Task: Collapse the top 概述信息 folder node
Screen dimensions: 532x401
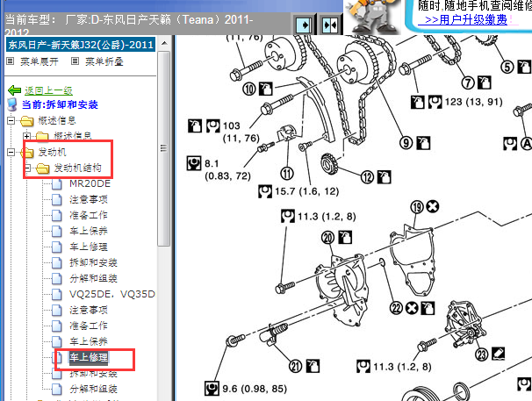Action: point(11,120)
